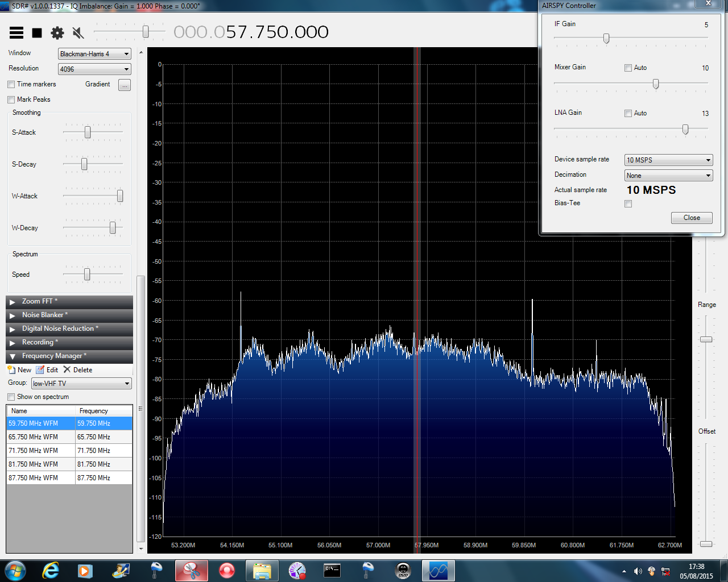
Task: Enable the Bias-Tee checkbox
Action: tap(628, 204)
